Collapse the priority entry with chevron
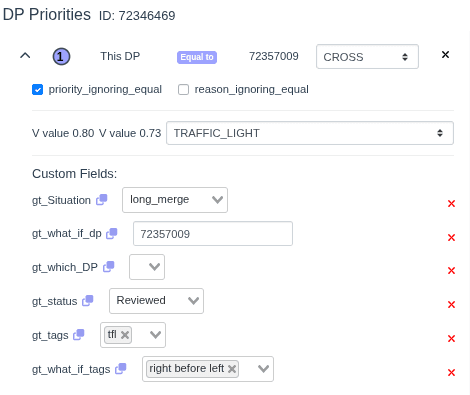Viewport: 470px width, 395px height. [25, 56]
